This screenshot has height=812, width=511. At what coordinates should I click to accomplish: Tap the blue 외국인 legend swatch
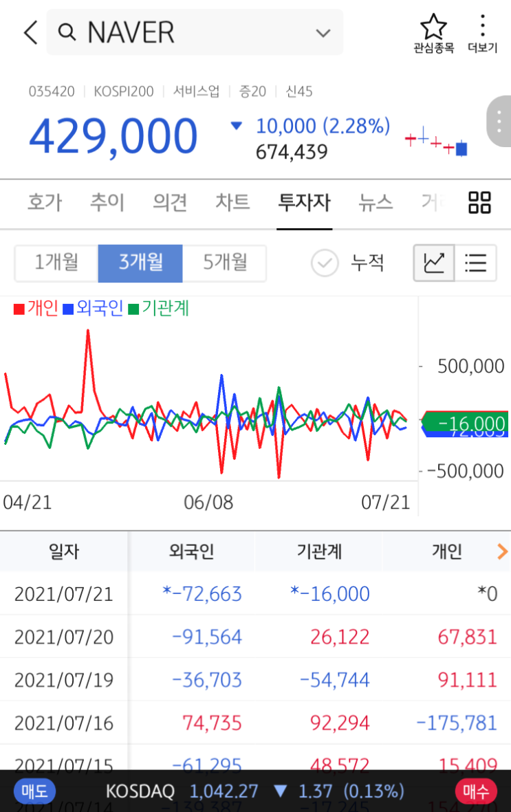point(68,309)
